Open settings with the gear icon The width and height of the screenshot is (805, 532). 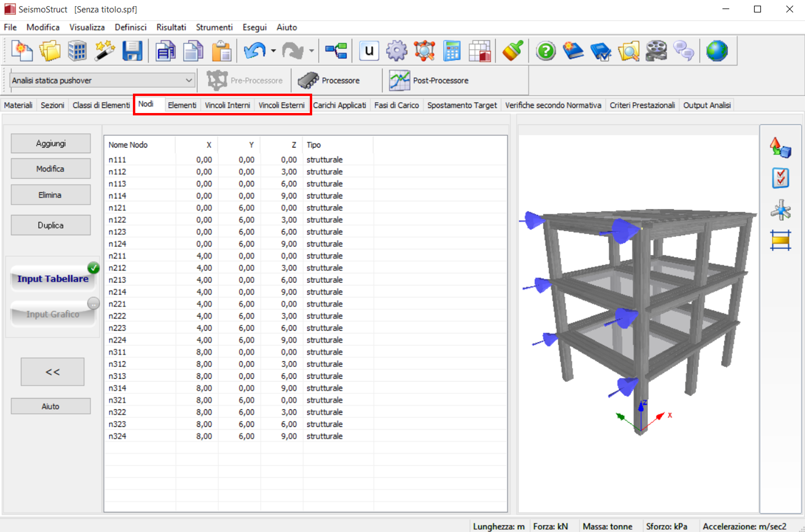tap(396, 51)
